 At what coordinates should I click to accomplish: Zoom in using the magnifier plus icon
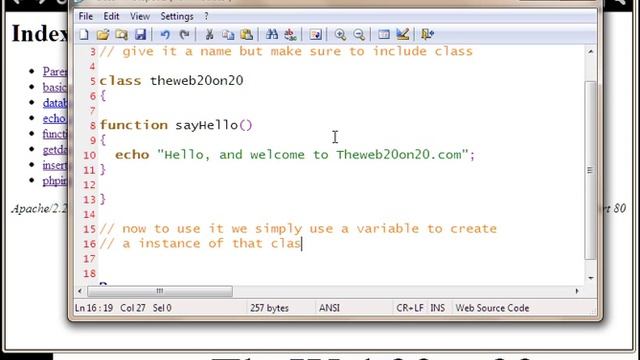click(340, 35)
